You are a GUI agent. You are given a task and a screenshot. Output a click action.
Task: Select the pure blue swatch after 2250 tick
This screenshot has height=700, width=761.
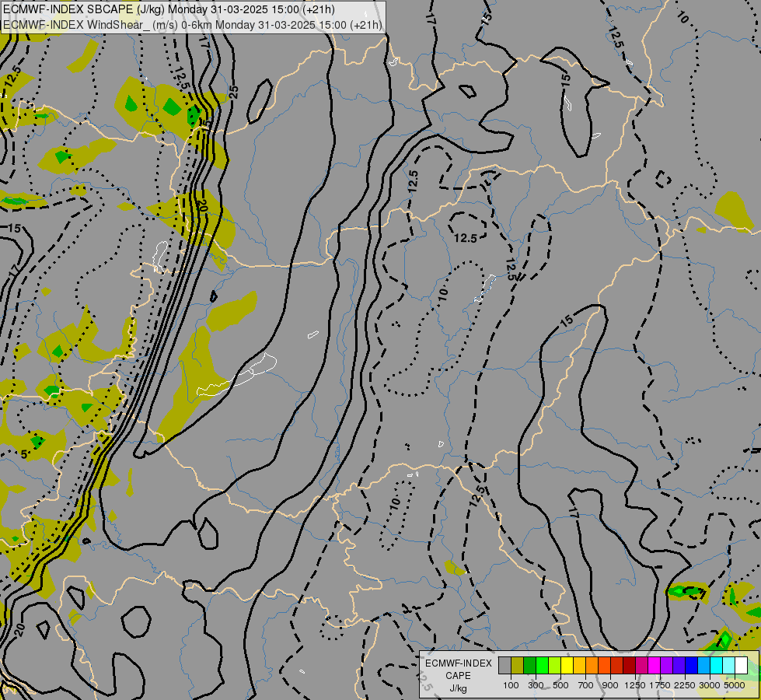[x=692, y=666]
